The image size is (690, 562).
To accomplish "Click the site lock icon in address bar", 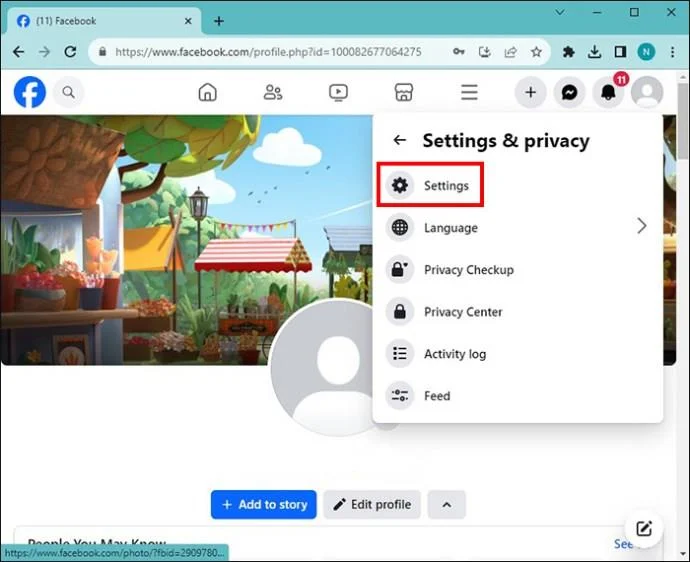I will tap(103, 52).
